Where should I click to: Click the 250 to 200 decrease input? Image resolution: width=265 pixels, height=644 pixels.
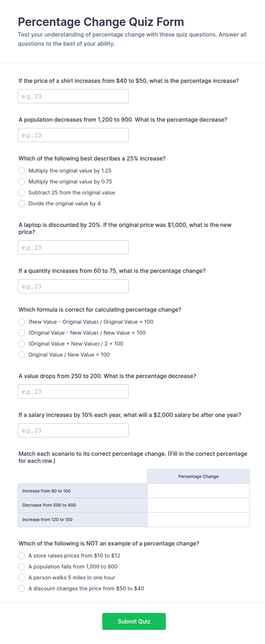[73, 392]
